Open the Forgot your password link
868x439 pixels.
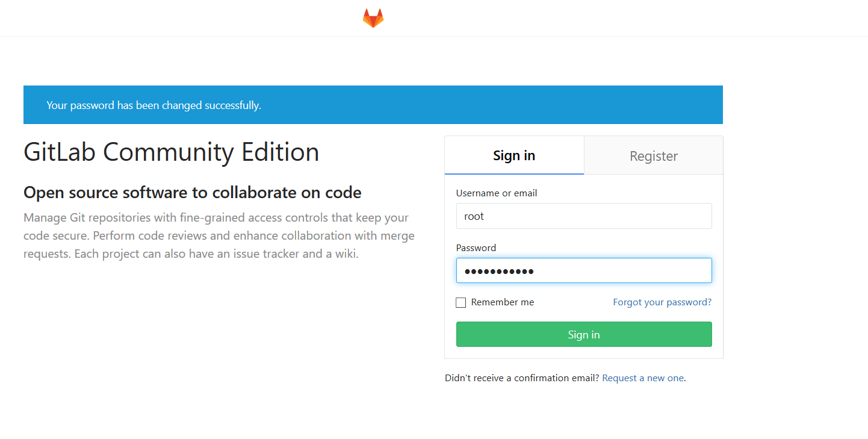[x=662, y=302]
